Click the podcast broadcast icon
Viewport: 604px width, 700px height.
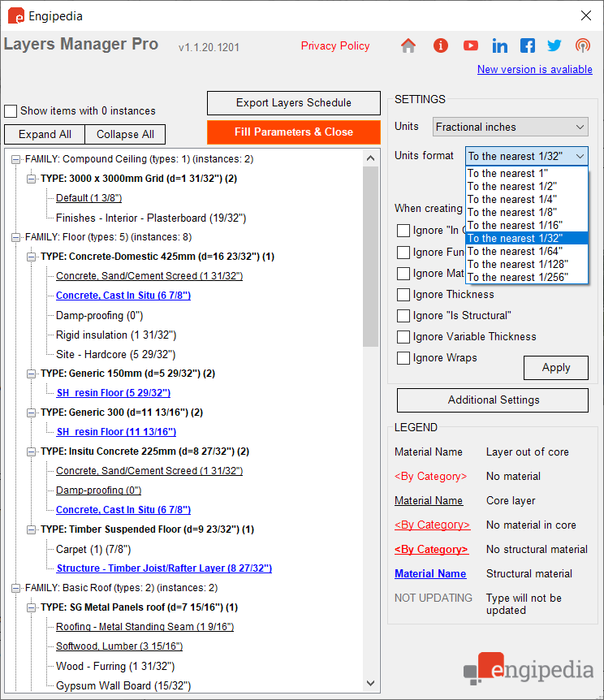coord(583,45)
